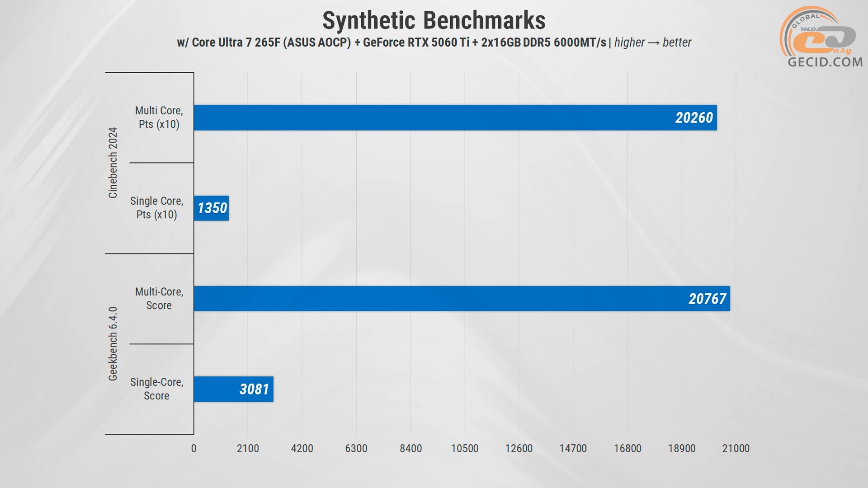The height and width of the screenshot is (488, 868).
Task: Click the 16800 axis tick label
Action: pos(627,449)
